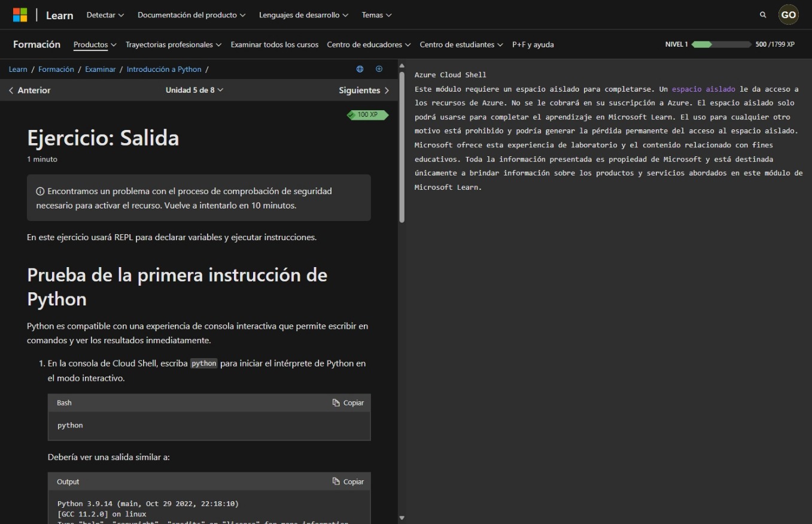The height and width of the screenshot is (524, 812).
Task: Open the Learn breadcrumb link
Action: [x=18, y=69]
